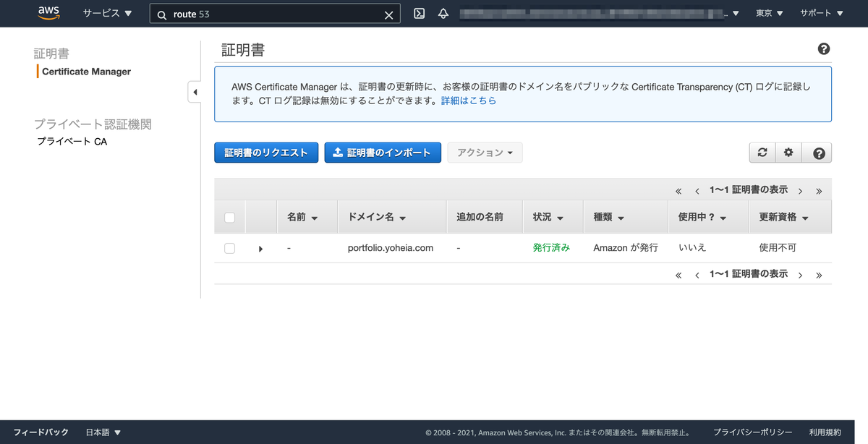
Task: Go to next page in bottom pager
Action: (801, 275)
